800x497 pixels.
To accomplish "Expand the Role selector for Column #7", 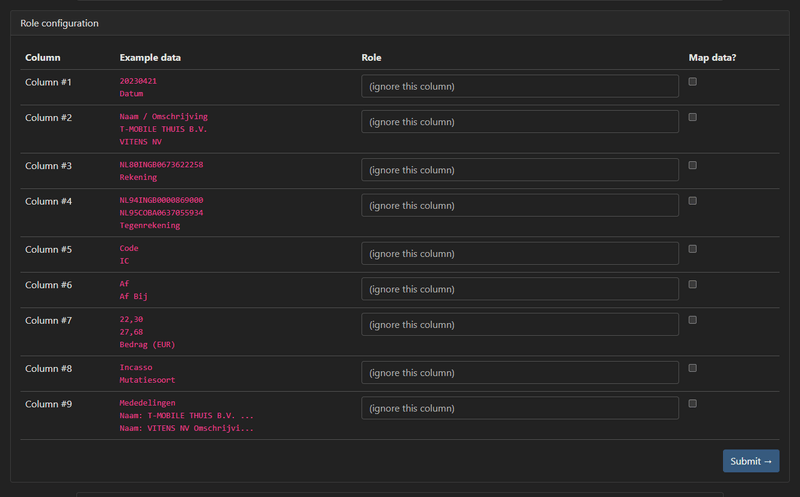I will coord(520,325).
